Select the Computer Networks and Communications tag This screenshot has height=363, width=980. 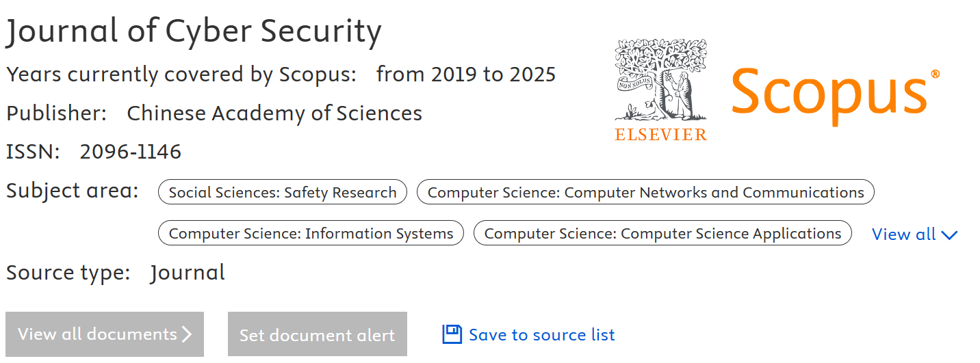point(645,193)
